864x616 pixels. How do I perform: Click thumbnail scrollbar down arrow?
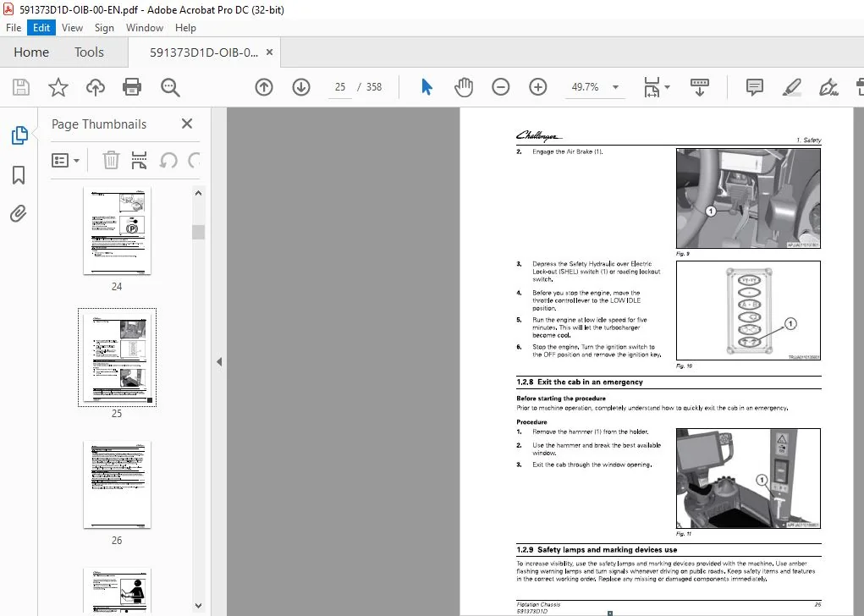pyautogui.click(x=198, y=606)
